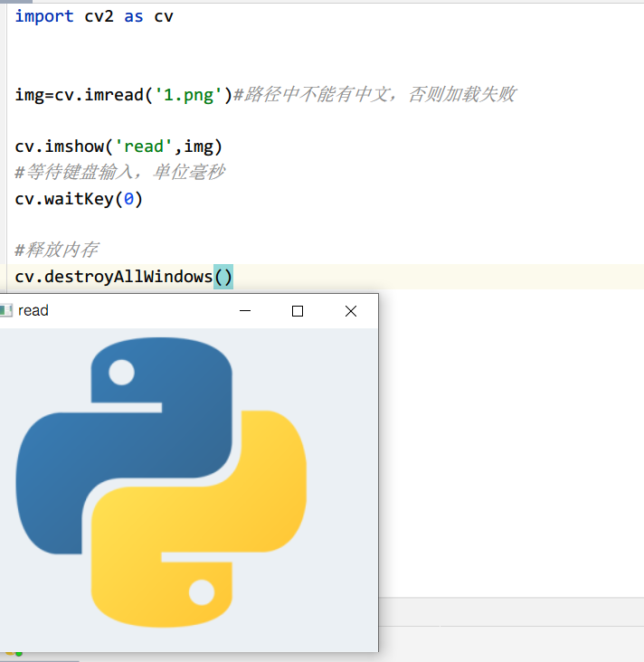Click the cv.destroyAllWindows() line
This screenshot has height=662, width=644.
point(124,277)
